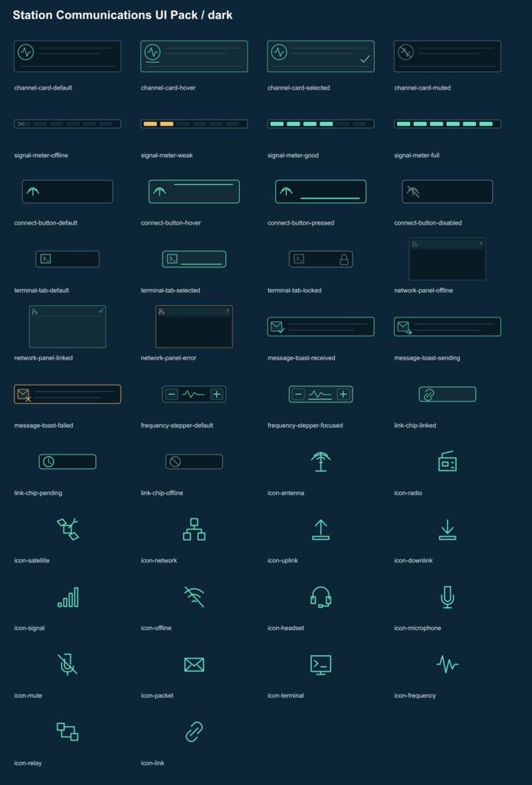The height and width of the screenshot is (785, 532).
Task: Click minus on frequency-stepper-focused
Action: (298, 395)
